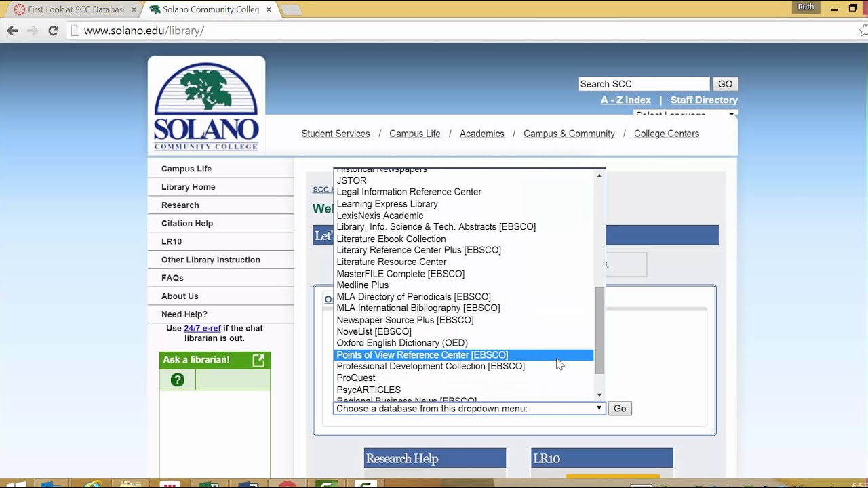Click the green question mark chat icon

[177, 380]
